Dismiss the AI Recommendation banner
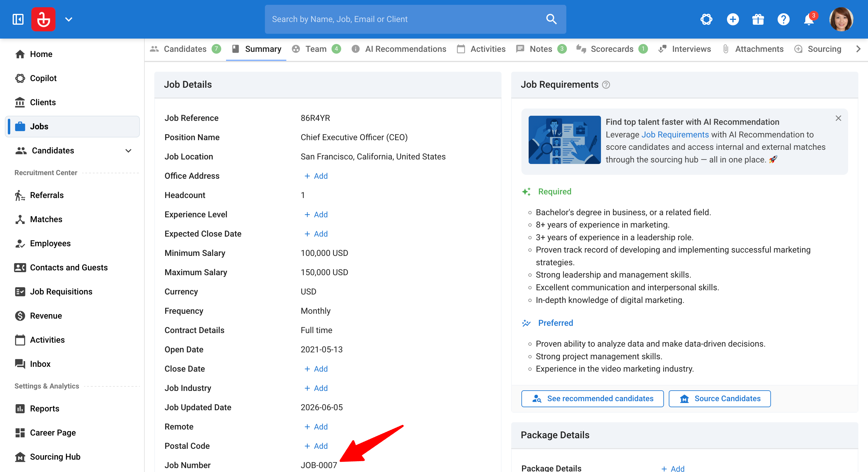The width and height of the screenshot is (868, 472). click(x=838, y=118)
